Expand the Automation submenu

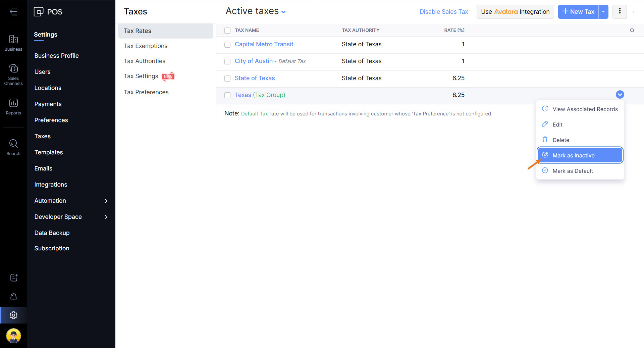coord(106,201)
